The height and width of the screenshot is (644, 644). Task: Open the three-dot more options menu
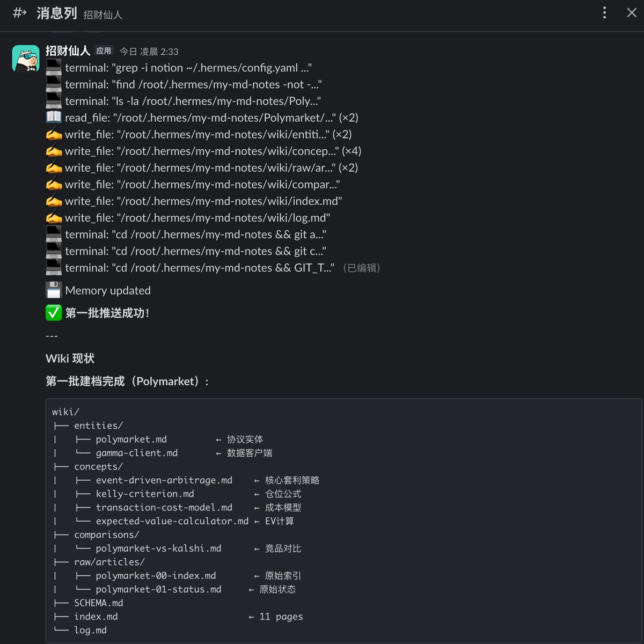[604, 13]
